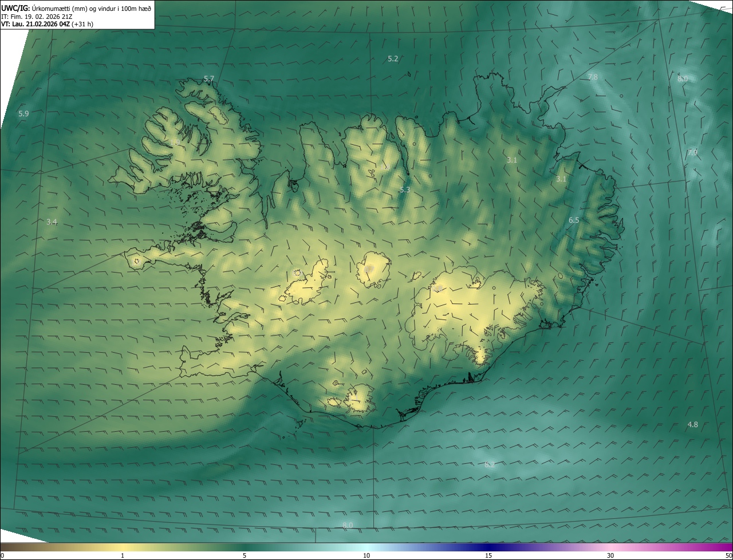Click the valid time line 'VT: Lau. 21.02.2026 04Z (+31 h)'

[x=48, y=24]
